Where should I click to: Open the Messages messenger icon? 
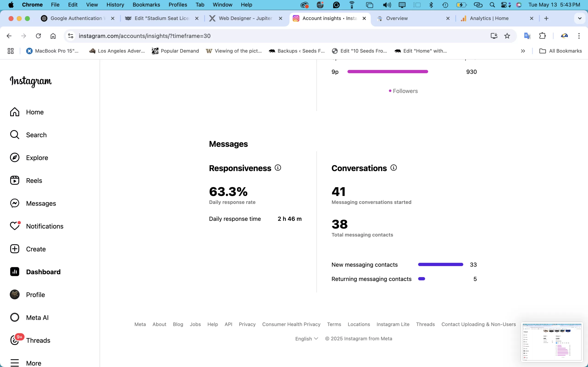pyautogui.click(x=14, y=203)
